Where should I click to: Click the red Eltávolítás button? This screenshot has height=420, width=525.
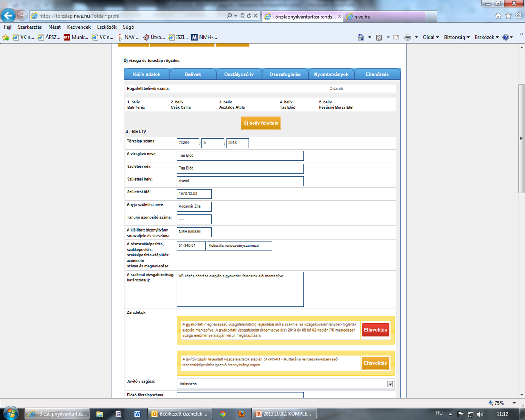(x=375, y=330)
